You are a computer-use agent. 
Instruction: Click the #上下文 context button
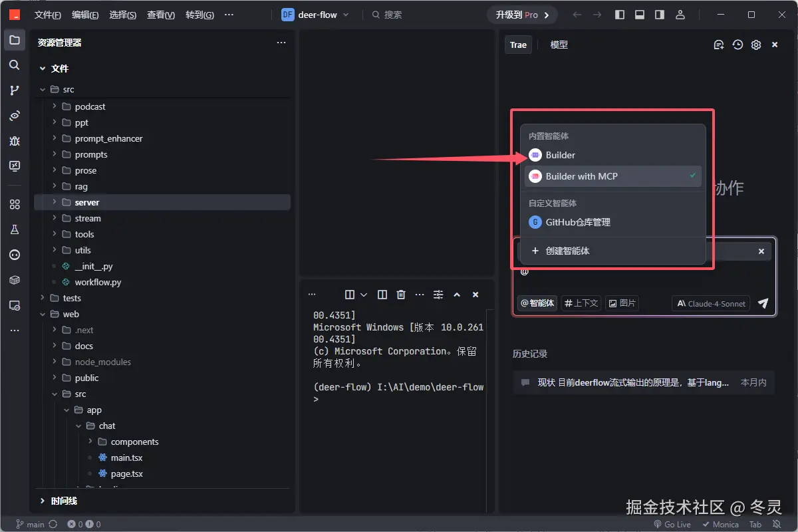581,303
